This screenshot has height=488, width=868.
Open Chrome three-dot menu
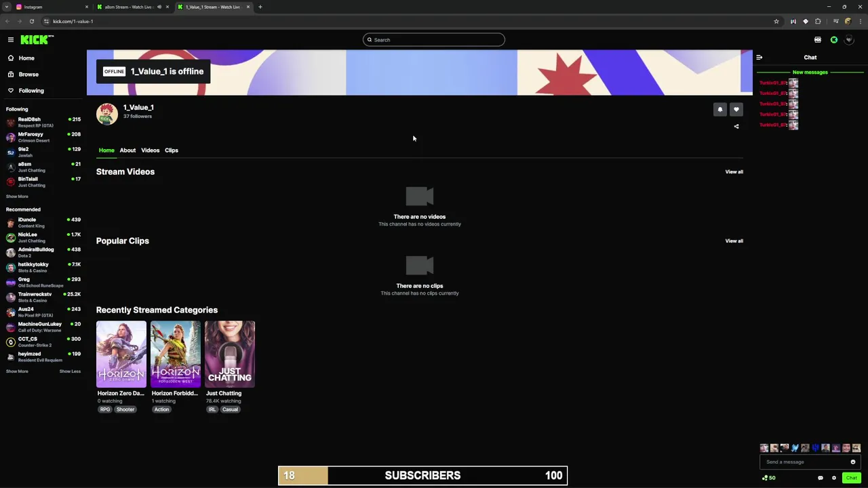(860, 22)
